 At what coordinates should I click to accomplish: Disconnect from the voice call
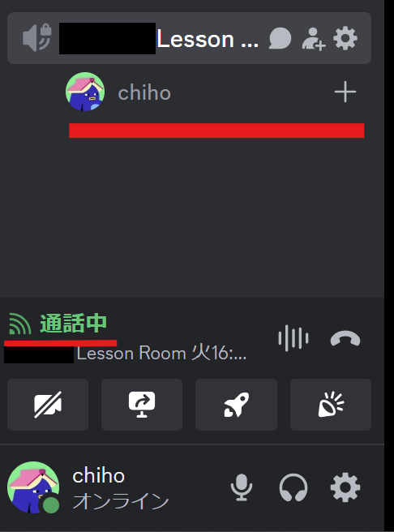pyautogui.click(x=345, y=338)
